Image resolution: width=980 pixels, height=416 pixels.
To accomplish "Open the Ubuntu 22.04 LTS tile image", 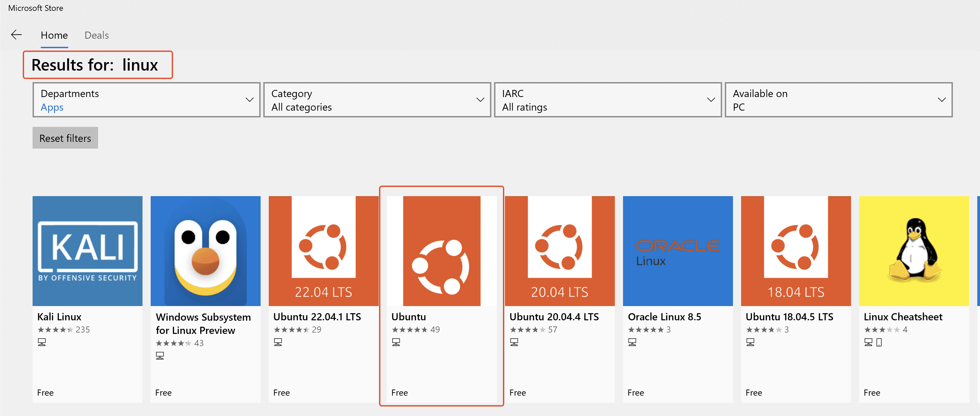I will pos(323,251).
